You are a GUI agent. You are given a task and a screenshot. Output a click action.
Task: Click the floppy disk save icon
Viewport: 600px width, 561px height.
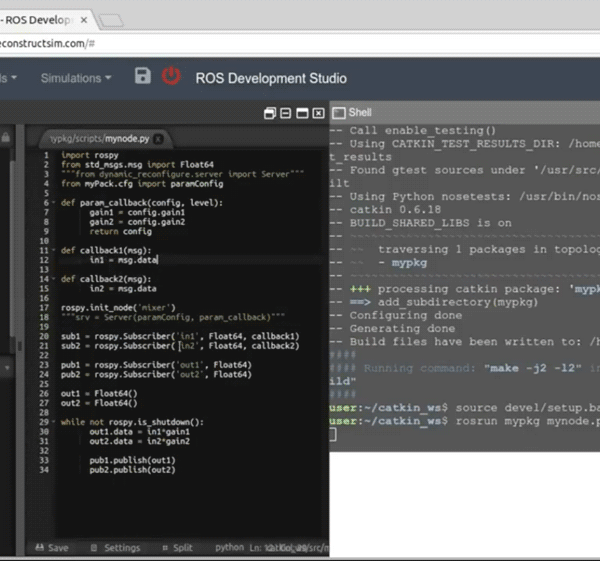143,77
